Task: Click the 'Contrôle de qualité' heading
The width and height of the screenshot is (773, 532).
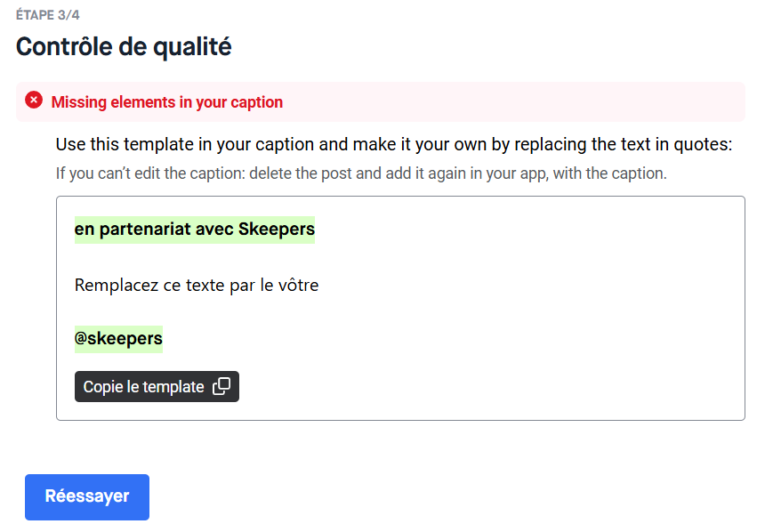Action: pos(124,46)
